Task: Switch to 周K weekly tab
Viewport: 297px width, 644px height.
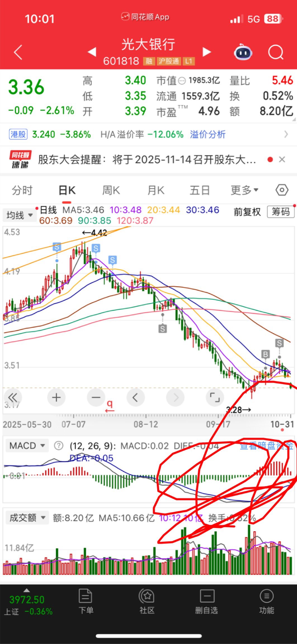Action: pos(111,190)
